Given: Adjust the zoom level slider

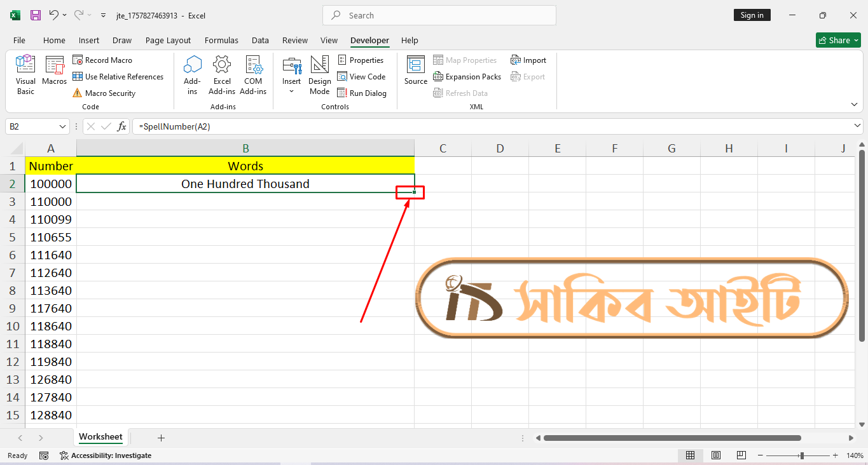Looking at the screenshot, I should pos(802,455).
